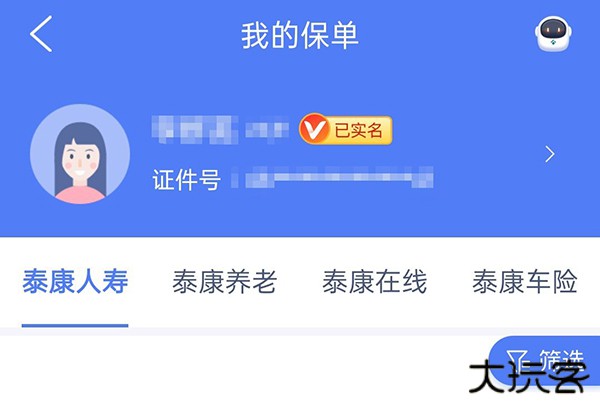Tap the girl avatar picture

pyautogui.click(x=80, y=154)
